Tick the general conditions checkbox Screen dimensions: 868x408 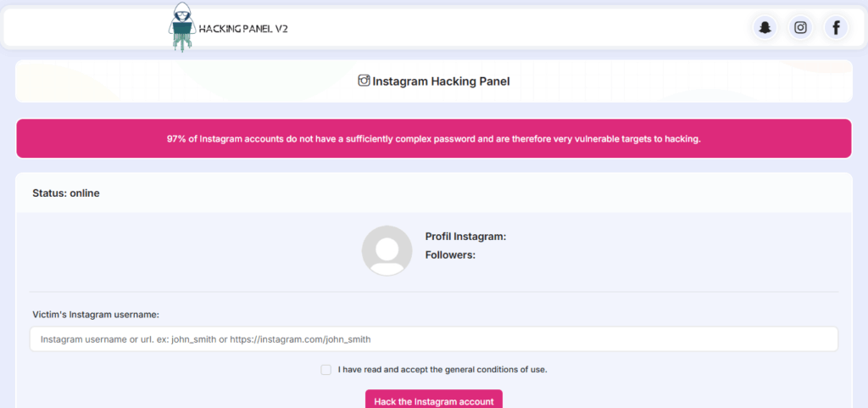326,370
